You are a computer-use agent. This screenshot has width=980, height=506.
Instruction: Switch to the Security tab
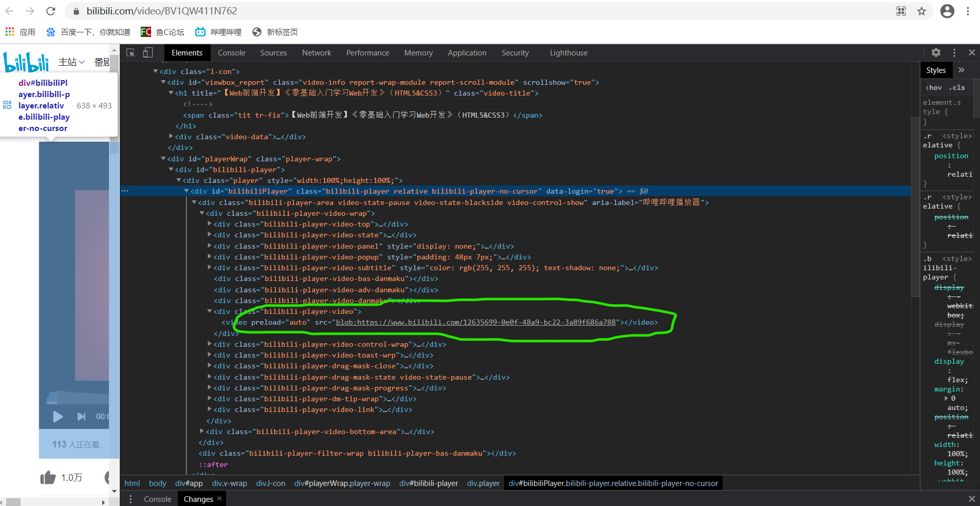pyautogui.click(x=515, y=53)
